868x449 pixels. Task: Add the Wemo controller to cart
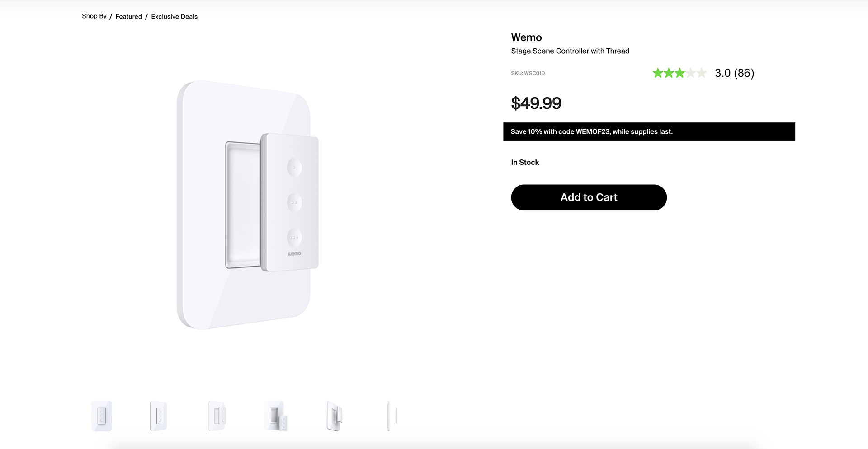pos(589,197)
